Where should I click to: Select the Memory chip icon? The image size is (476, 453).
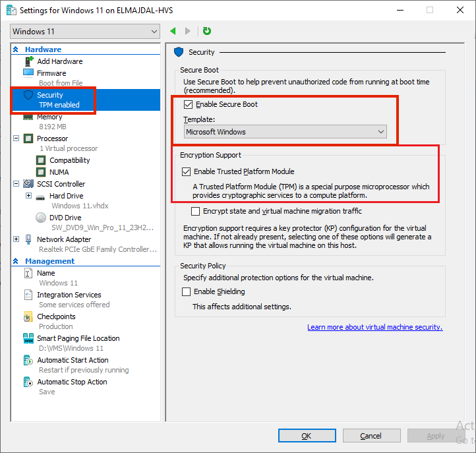[x=28, y=117]
